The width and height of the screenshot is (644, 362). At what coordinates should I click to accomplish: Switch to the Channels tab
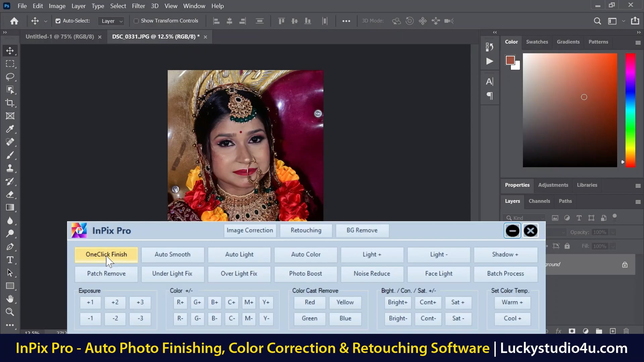pos(539,201)
